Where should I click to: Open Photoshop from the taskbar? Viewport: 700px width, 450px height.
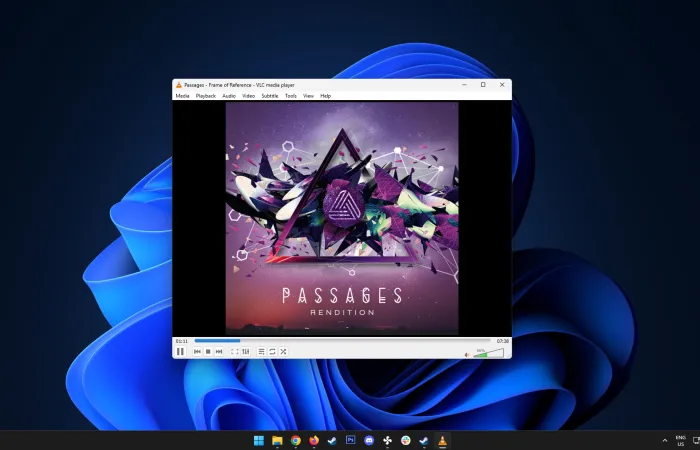click(x=350, y=440)
